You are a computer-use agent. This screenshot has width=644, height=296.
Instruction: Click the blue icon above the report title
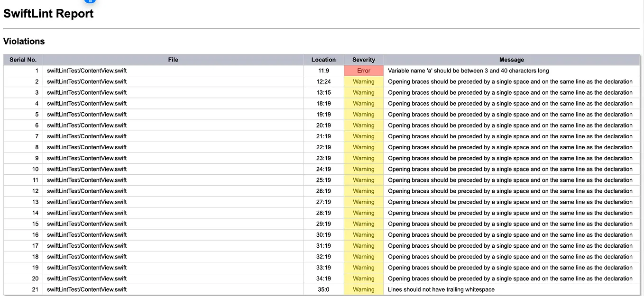click(90, 1)
